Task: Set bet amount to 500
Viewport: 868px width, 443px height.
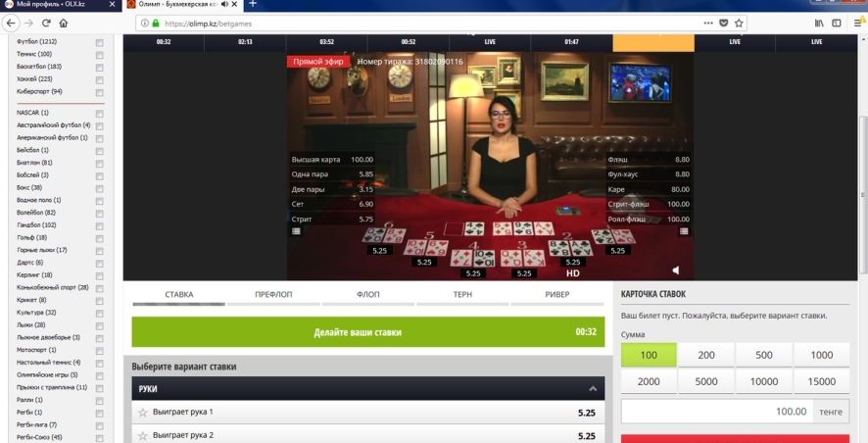Action: (764, 355)
